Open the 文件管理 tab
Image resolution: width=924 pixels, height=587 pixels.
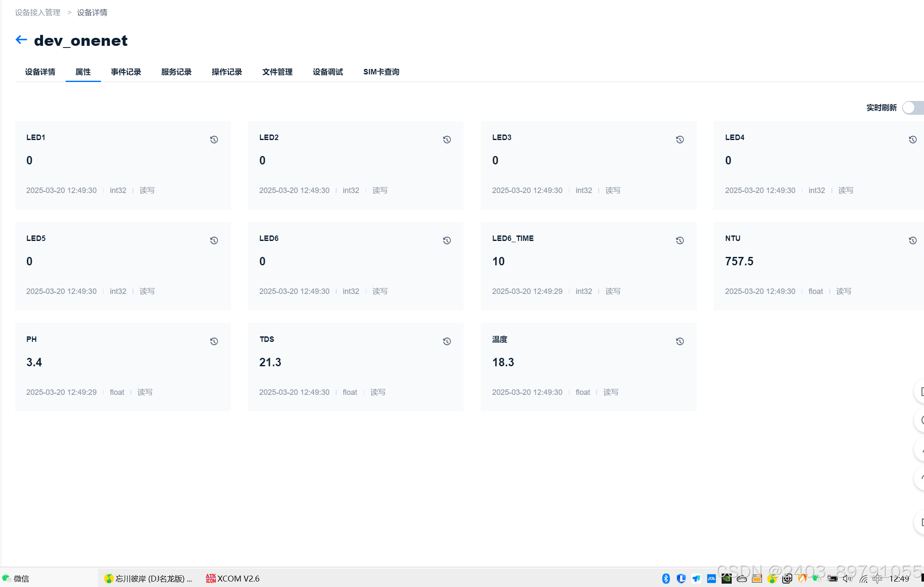coord(277,72)
